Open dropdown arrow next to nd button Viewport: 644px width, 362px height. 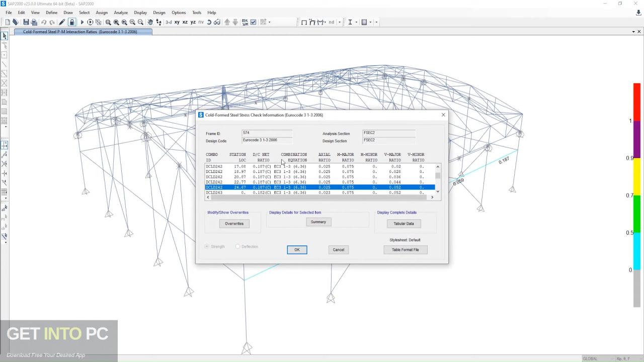point(340,22)
